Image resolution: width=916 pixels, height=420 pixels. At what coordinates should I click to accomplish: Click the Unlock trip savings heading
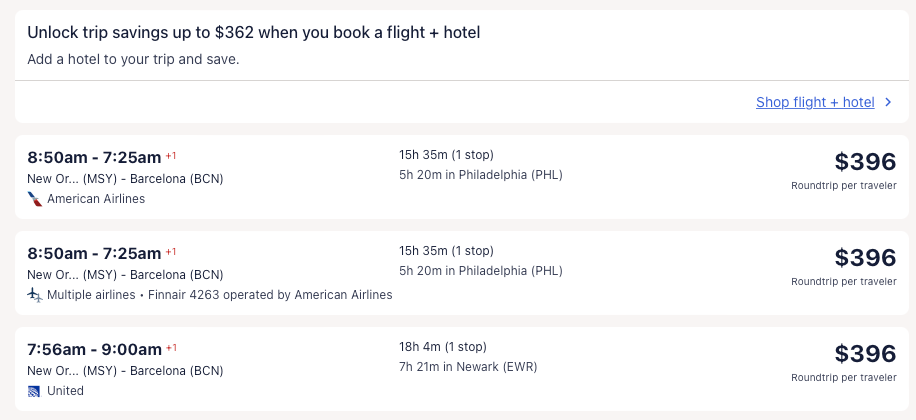pyautogui.click(x=254, y=33)
